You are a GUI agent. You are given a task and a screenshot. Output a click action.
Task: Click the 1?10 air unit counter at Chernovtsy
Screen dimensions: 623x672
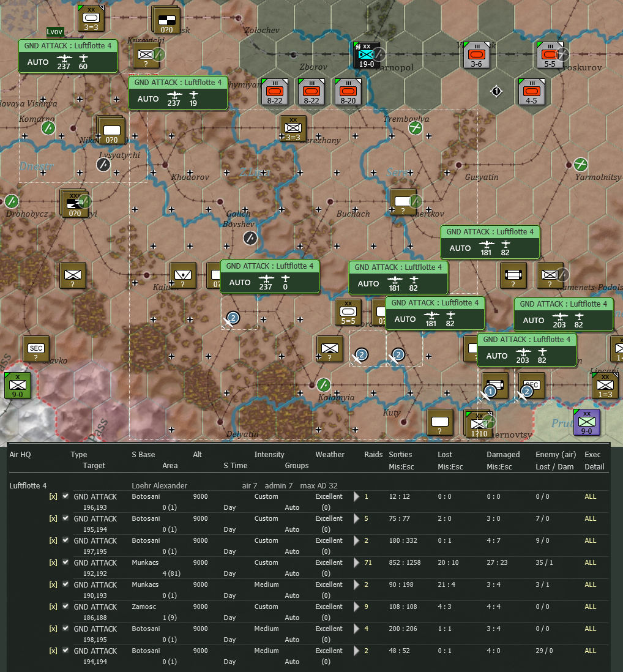click(x=478, y=422)
